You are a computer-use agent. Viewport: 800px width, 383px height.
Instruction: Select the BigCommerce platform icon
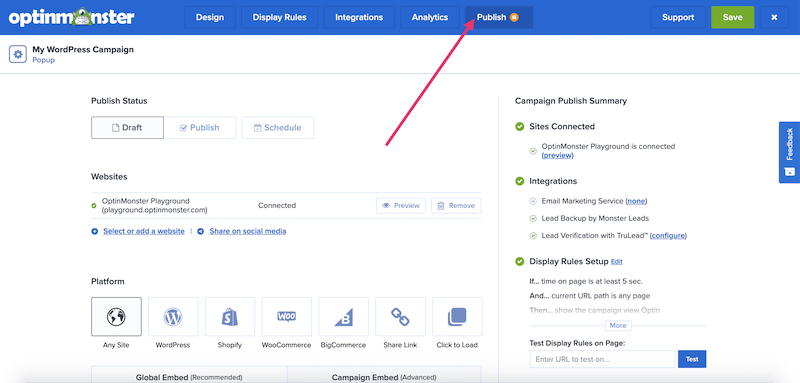(343, 317)
